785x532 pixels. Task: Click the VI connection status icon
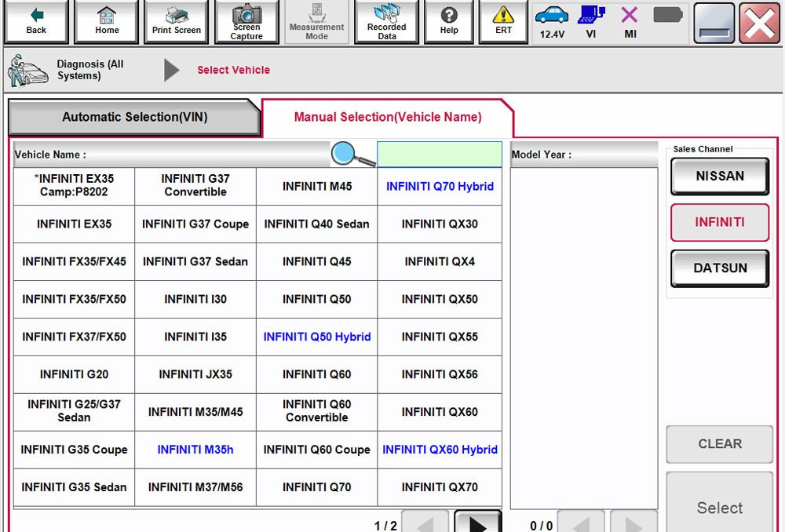590,21
